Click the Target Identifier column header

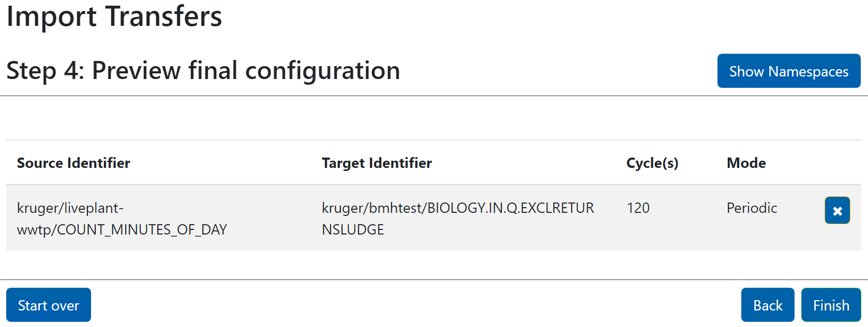point(377,163)
